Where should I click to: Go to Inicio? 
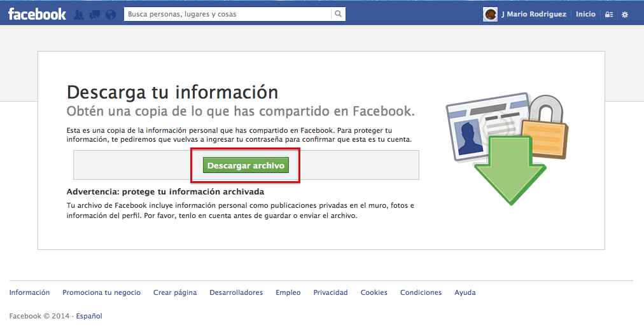(585, 14)
